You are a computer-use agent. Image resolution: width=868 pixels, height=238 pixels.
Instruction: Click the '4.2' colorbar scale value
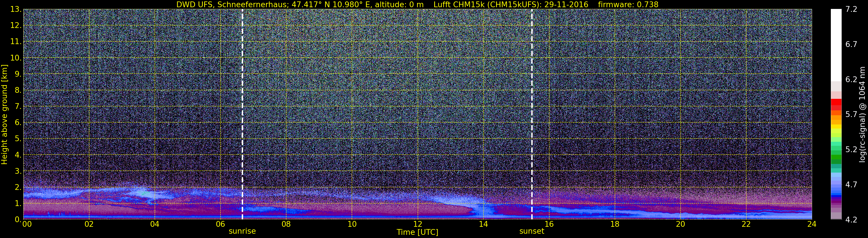(x=851, y=220)
